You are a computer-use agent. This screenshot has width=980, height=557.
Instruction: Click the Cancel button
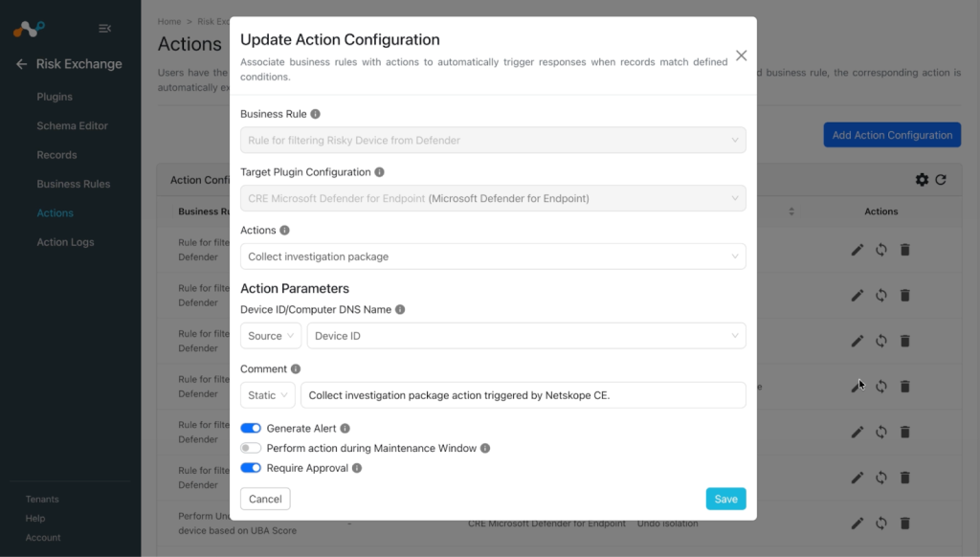coord(266,499)
